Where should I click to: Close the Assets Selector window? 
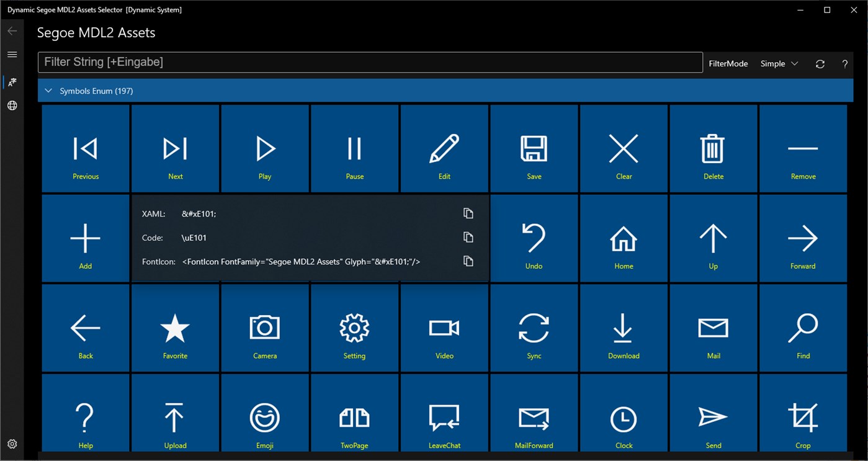tap(854, 10)
